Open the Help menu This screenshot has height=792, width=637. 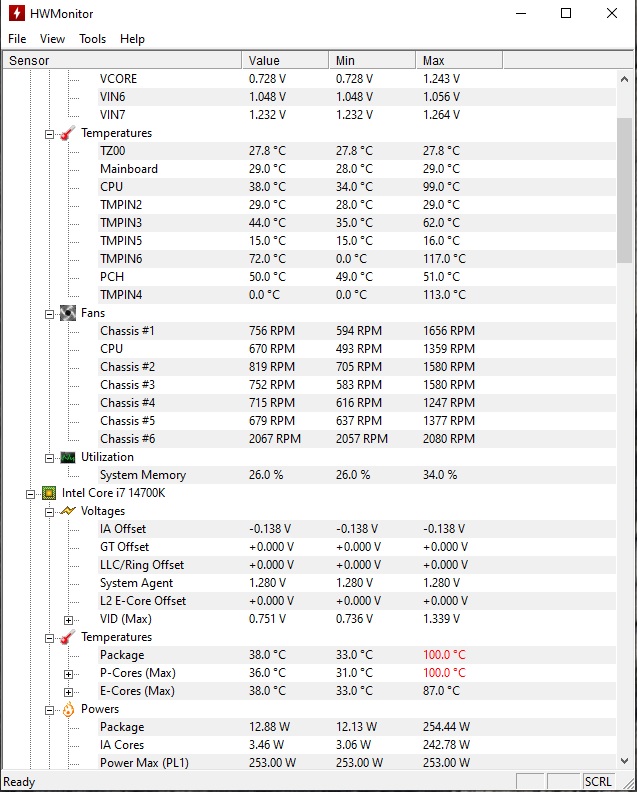point(132,39)
